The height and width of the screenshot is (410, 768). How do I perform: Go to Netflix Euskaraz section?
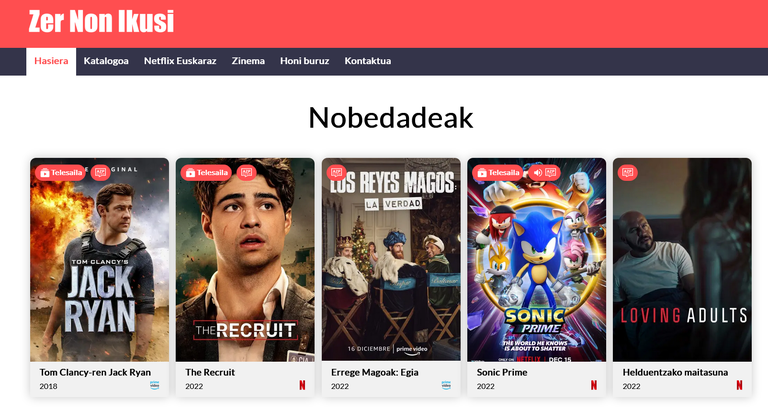tap(180, 61)
